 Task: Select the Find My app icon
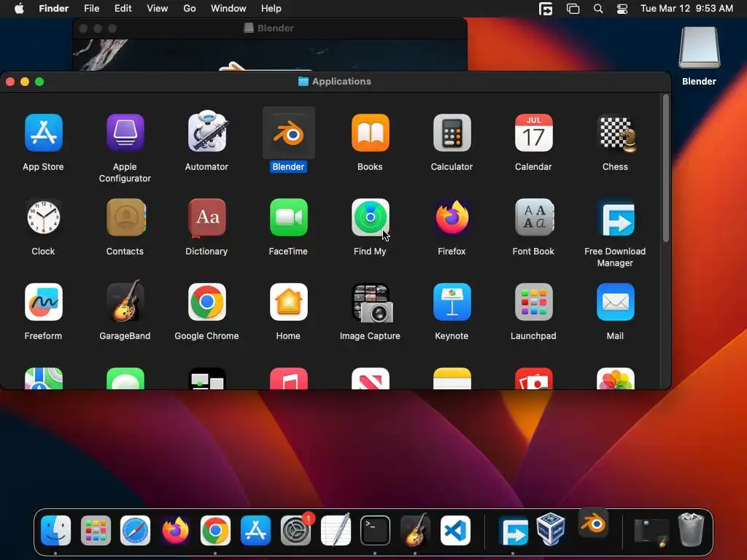370,217
